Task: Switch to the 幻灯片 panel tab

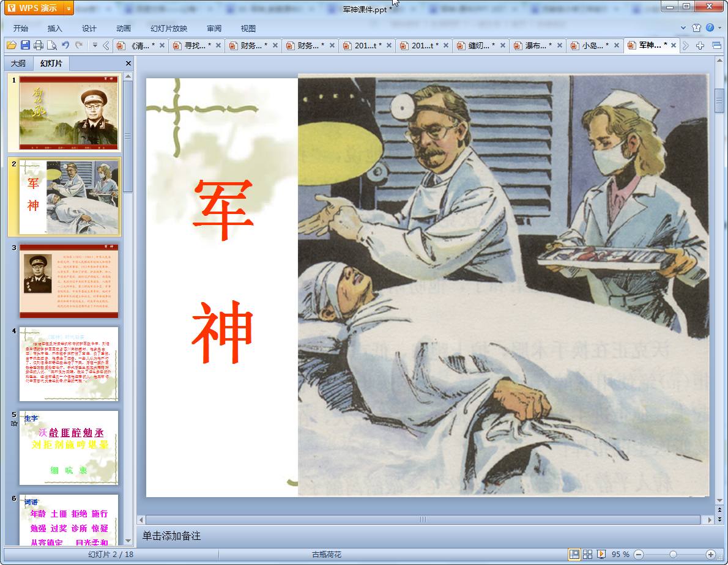Action: (x=51, y=63)
